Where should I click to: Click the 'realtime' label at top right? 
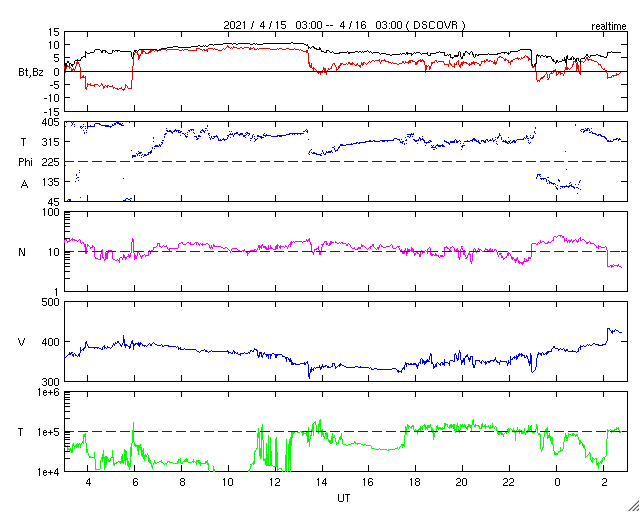pos(609,27)
